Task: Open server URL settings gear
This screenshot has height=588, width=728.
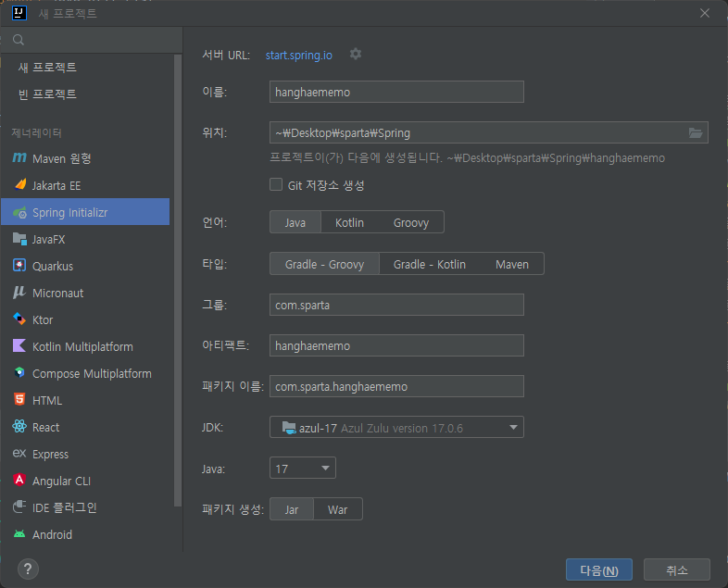Action: coord(356,55)
